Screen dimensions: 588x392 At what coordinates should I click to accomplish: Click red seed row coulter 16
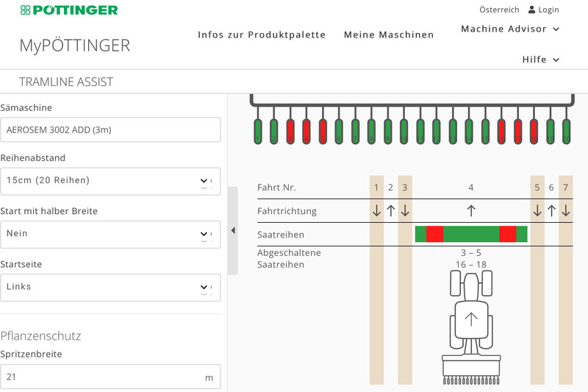pyautogui.click(x=501, y=131)
